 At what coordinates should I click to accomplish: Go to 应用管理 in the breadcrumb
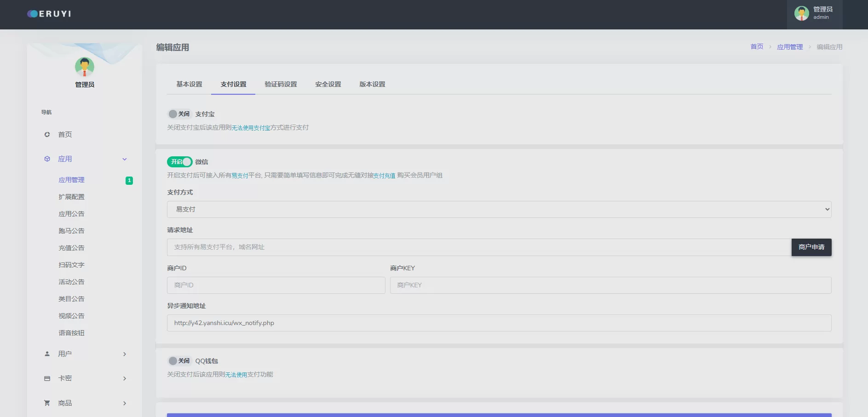(789, 47)
